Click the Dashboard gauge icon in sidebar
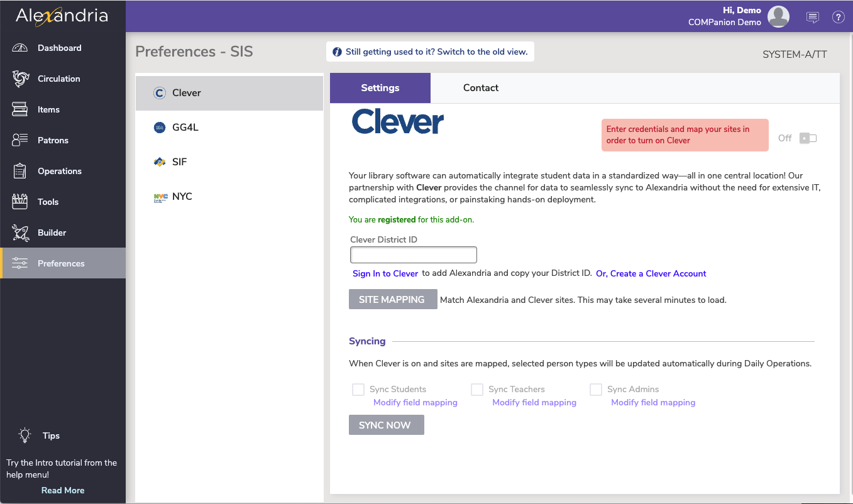The width and height of the screenshot is (853, 504). (x=20, y=48)
